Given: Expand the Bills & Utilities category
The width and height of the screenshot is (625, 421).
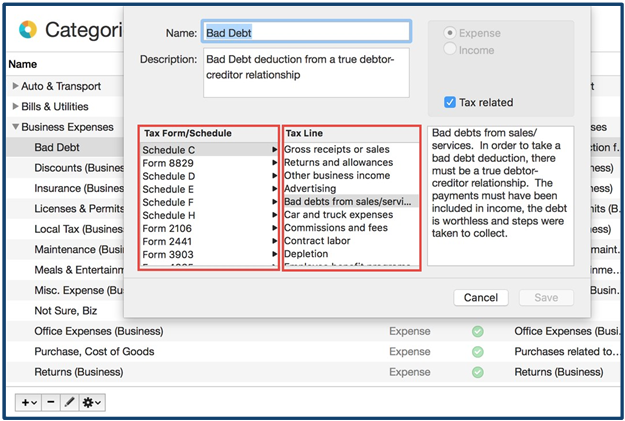Looking at the screenshot, I should [15, 107].
